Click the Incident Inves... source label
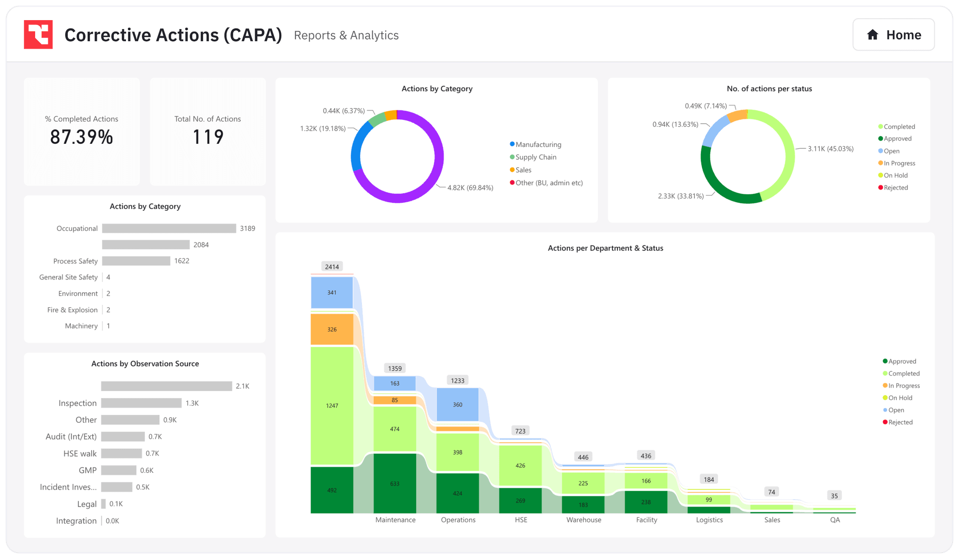This screenshot has height=560, width=959. click(68, 487)
